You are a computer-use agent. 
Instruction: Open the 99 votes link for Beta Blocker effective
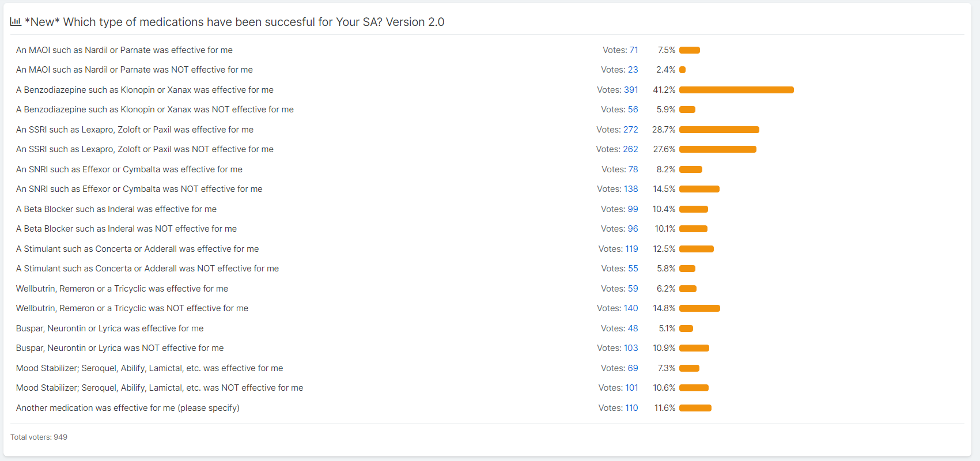633,209
